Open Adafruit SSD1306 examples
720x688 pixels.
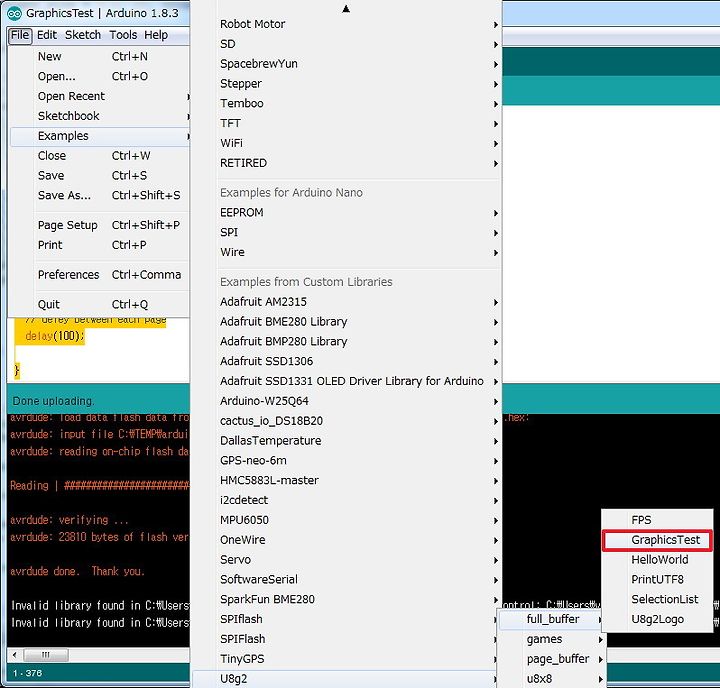click(x=347, y=361)
